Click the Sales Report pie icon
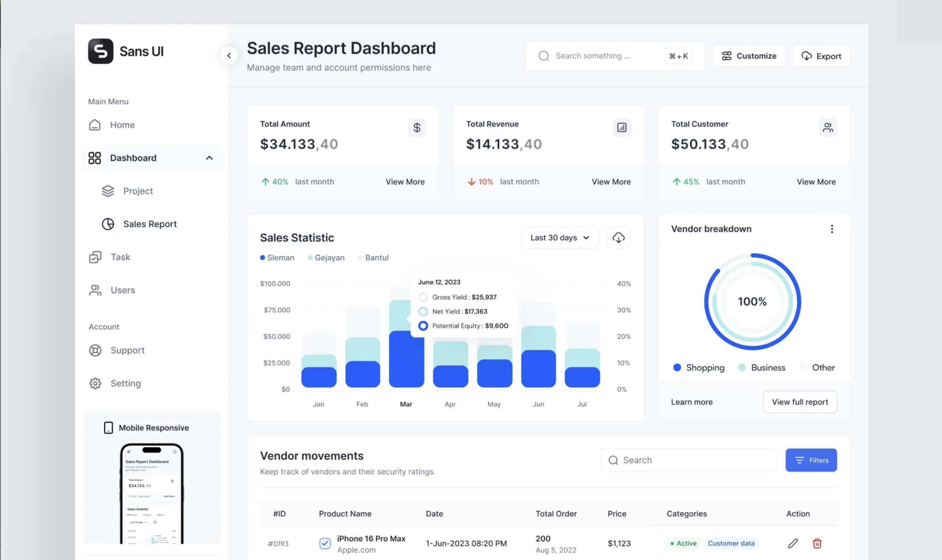 tap(108, 224)
